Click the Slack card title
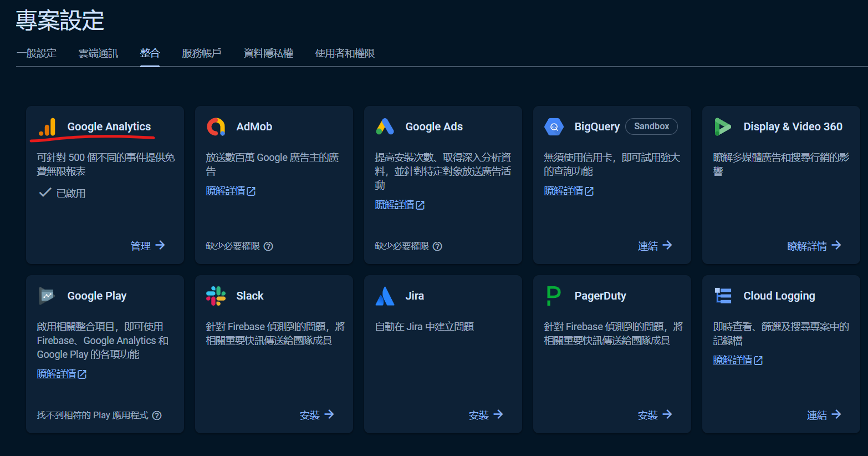Viewport: 868px width, 456px height. pyautogui.click(x=250, y=296)
